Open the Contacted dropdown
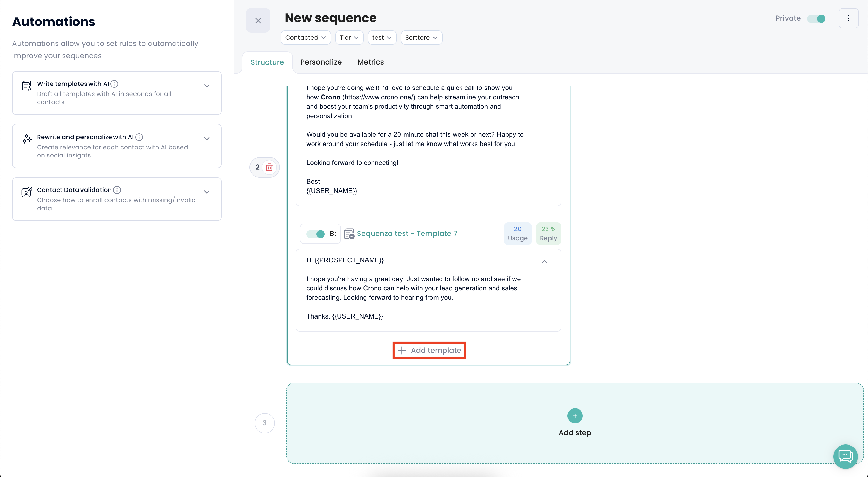The width and height of the screenshot is (868, 477). point(305,37)
